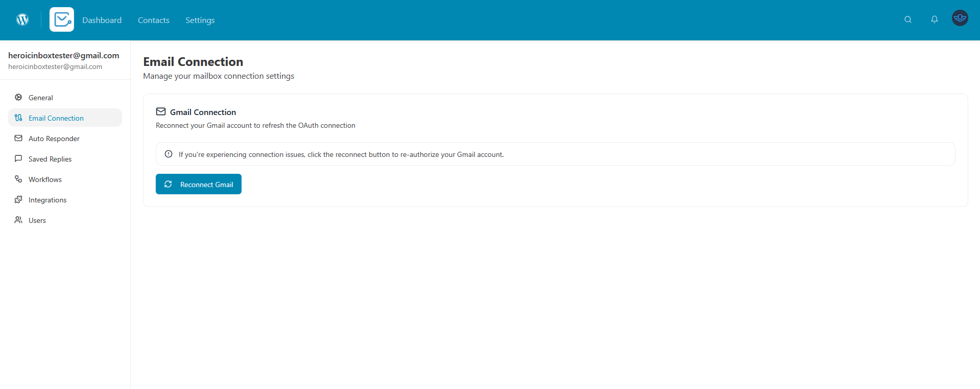Screen dimensions: 980x389
Task: Open the Settings top menu
Action: pyautogui.click(x=200, y=20)
